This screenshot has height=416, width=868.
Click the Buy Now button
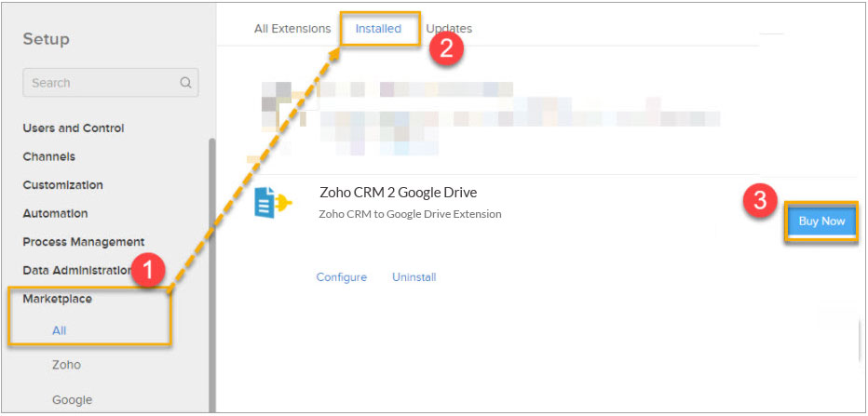pos(821,221)
